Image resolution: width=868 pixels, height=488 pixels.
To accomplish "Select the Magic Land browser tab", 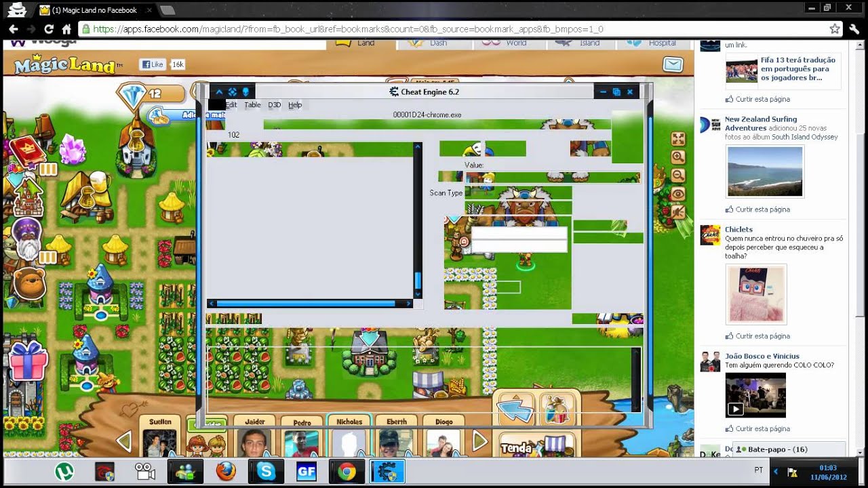I will point(95,10).
